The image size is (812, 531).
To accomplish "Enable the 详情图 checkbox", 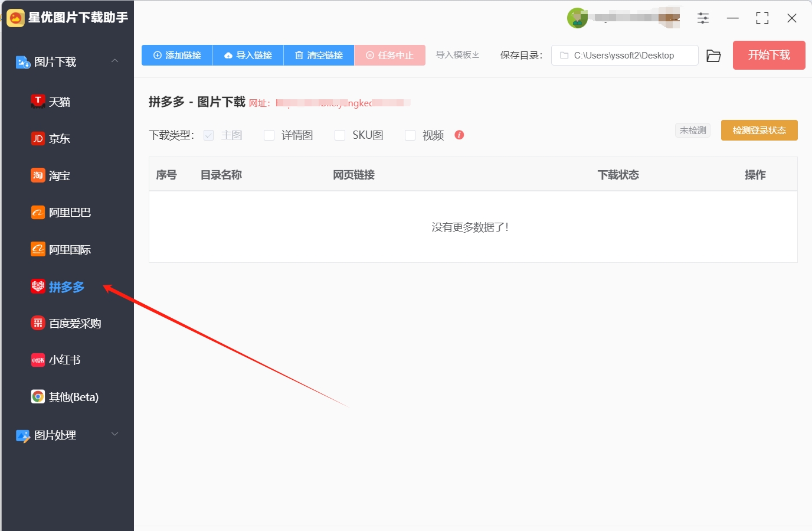I will click(269, 135).
